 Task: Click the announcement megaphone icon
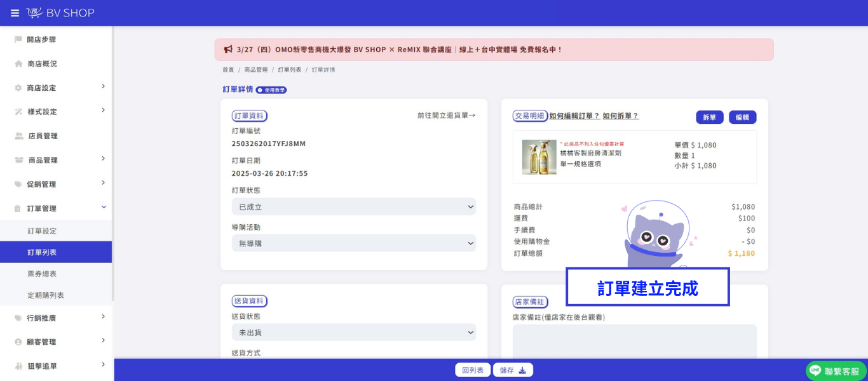click(x=228, y=49)
